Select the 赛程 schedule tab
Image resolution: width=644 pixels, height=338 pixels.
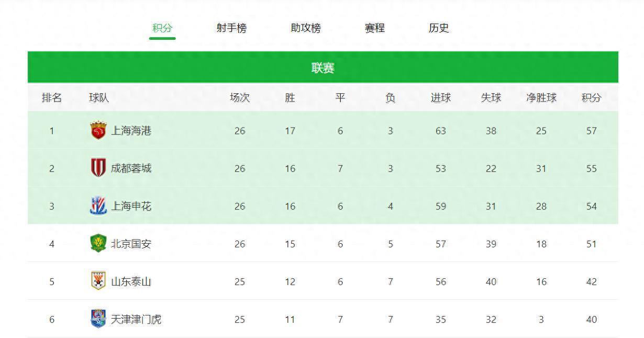(x=375, y=28)
